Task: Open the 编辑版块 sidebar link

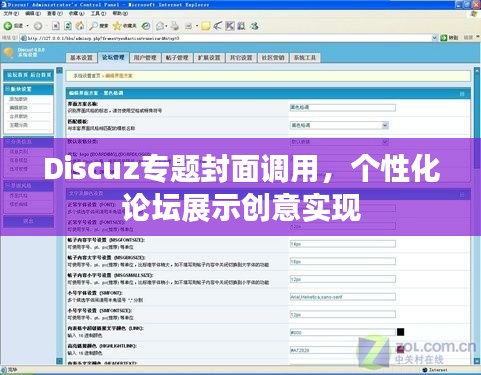Action: (18, 108)
